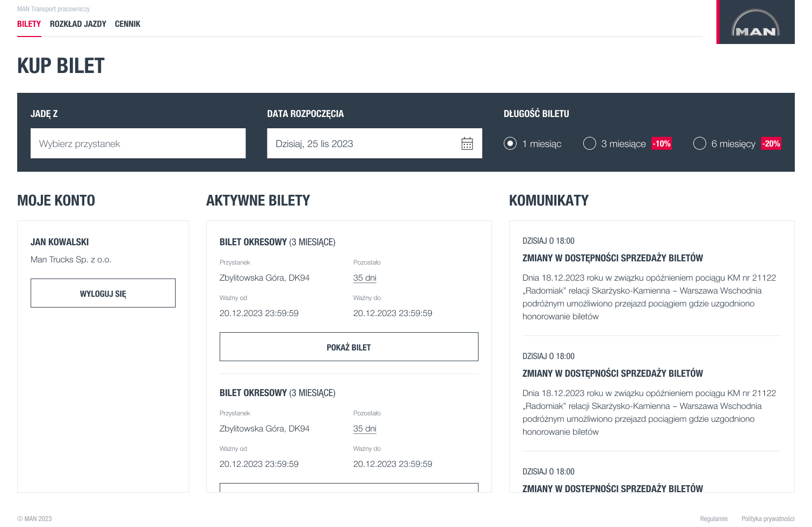Click the MOJE KONTO section heading
812x527 pixels.
tap(56, 201)
